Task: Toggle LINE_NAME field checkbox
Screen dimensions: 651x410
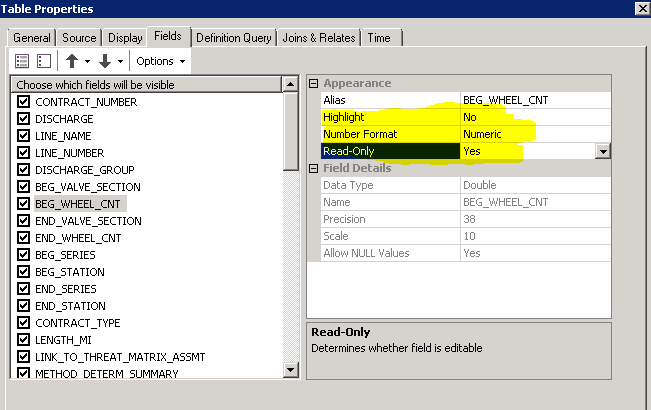Action: pyautogui.click(x=24, y=136)
